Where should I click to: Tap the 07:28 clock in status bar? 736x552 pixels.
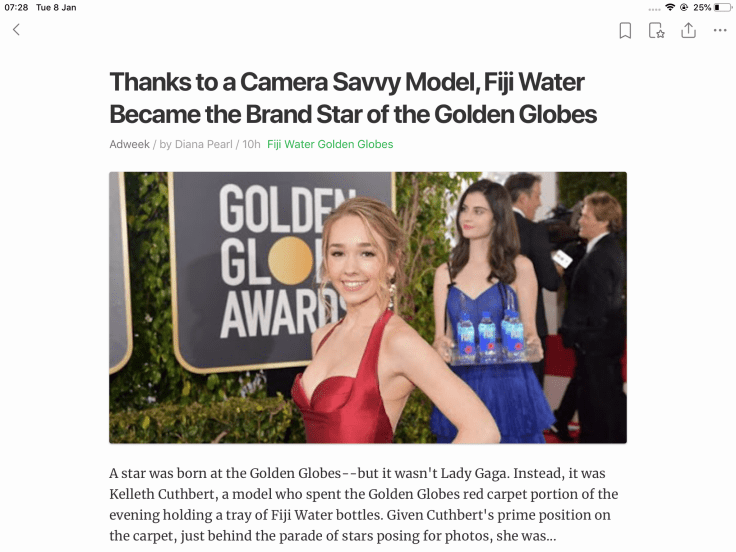coord(16,8)
